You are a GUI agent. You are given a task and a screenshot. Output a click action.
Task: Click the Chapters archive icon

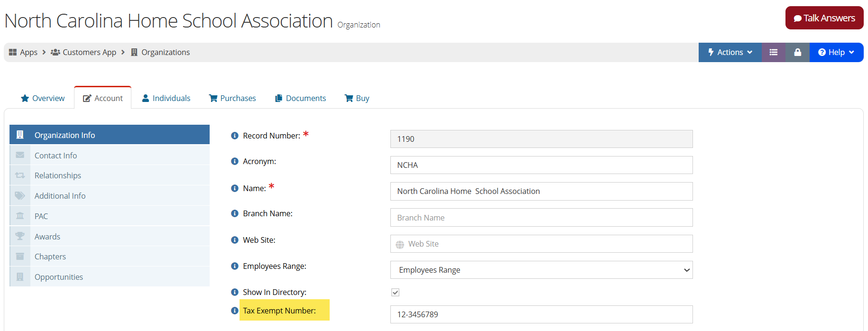click(20, 257)
